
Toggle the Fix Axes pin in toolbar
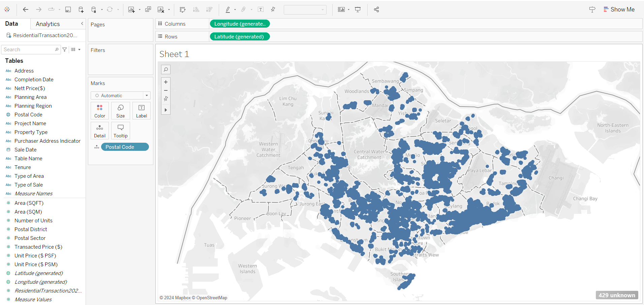click(273, 9)
